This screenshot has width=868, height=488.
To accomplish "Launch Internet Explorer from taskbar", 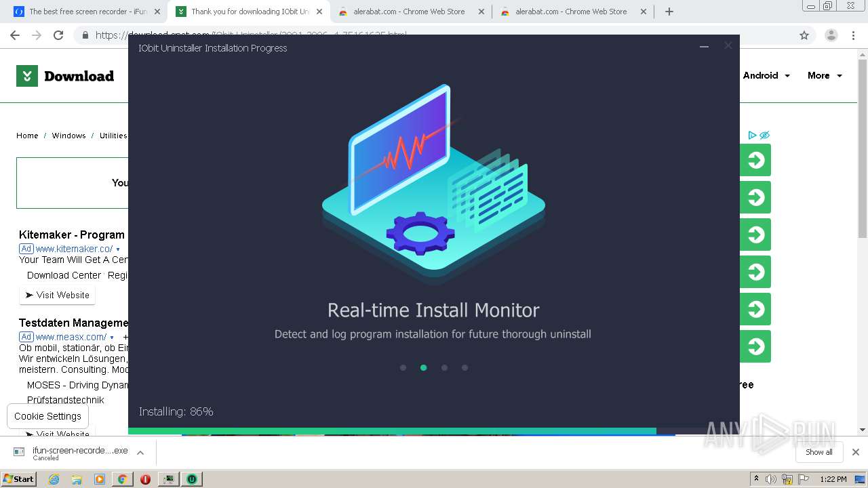I will pos(54,479).
